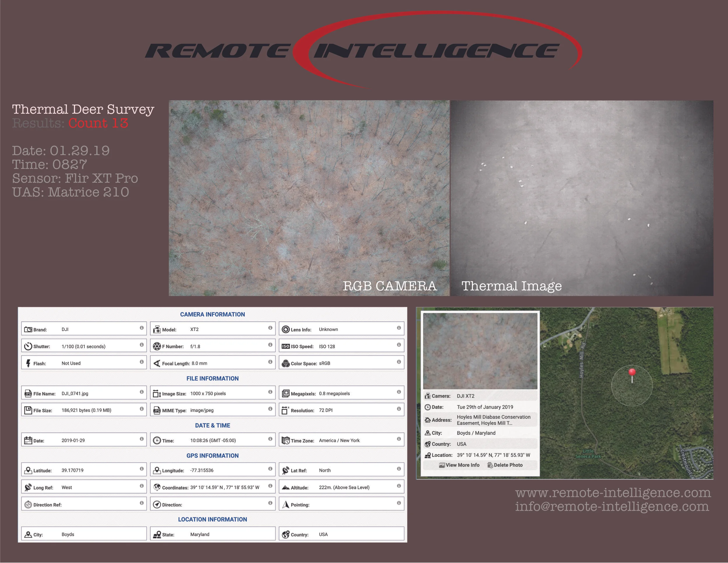
Task: Click View More Info in map popup
Action: coord(459,465)
